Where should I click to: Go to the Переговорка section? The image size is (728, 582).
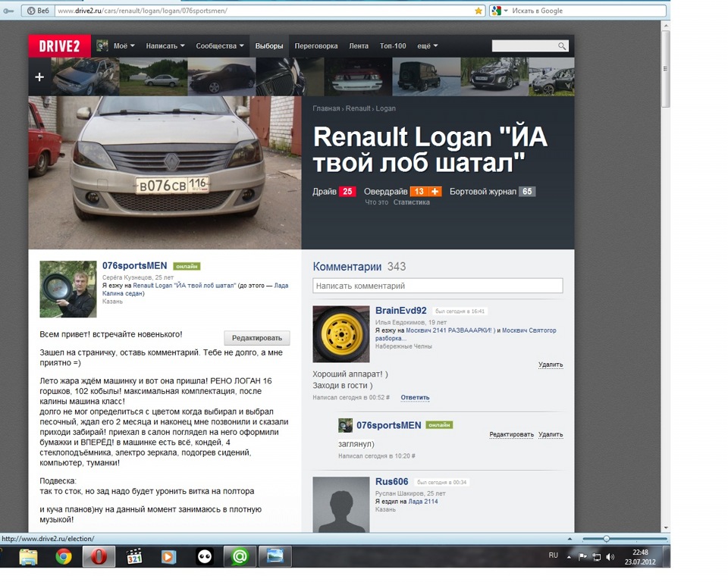[315, 46]
